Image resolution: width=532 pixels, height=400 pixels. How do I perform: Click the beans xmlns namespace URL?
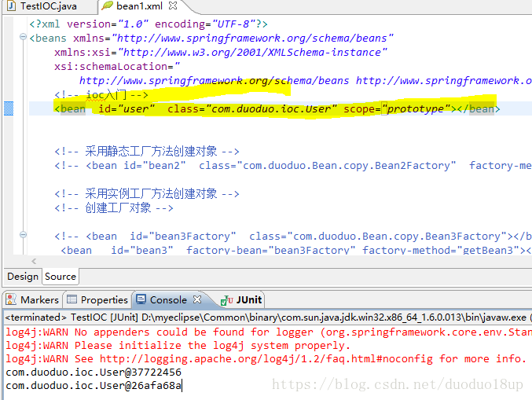tap(252, 38)
